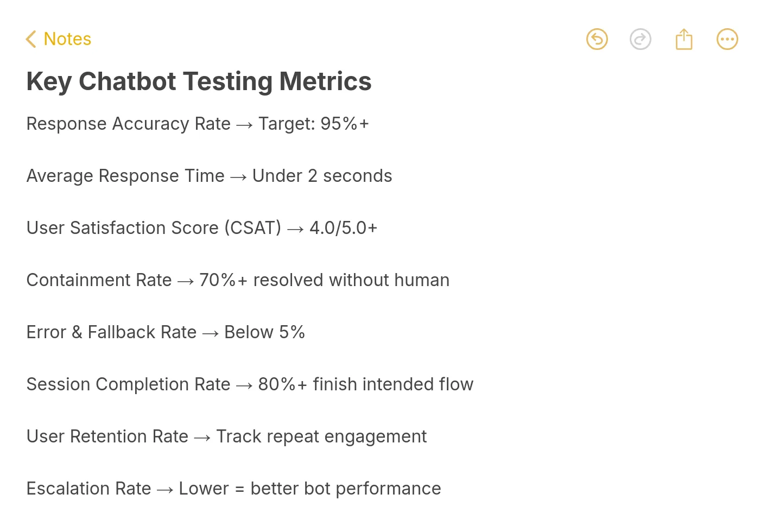Image resolution: width=760 pixels, height=532 pixels.
Task: Open the Share sheet
Action: pyautogui.click(x=684, y=39)
